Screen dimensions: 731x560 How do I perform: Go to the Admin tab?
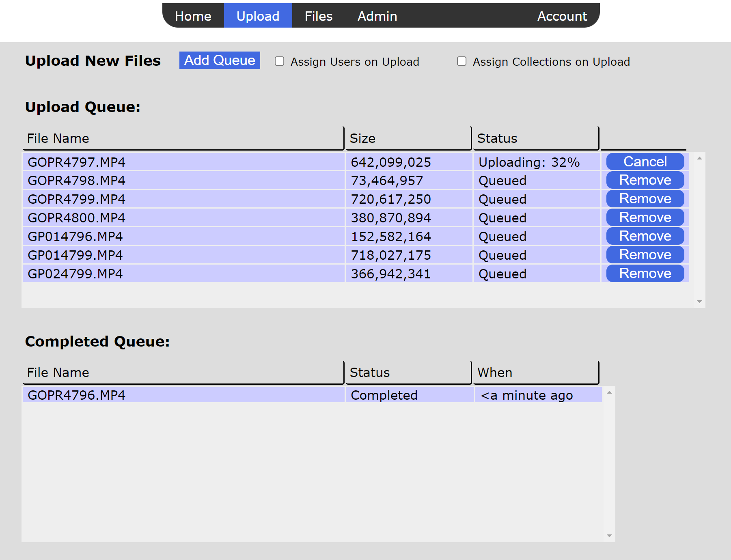[x=377, y=16]
